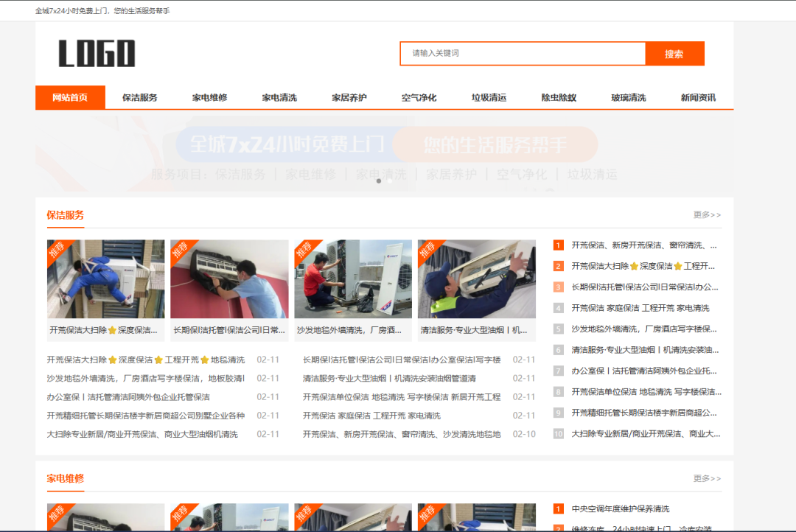Go to 除虫除蚁 navigation item
This screenshot has width=796, height=532.
pos(559,97)
